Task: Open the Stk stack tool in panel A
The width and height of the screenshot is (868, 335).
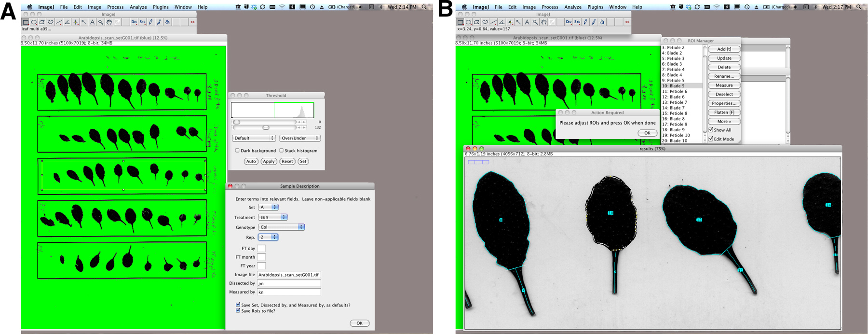Action: tap(142, 22)
